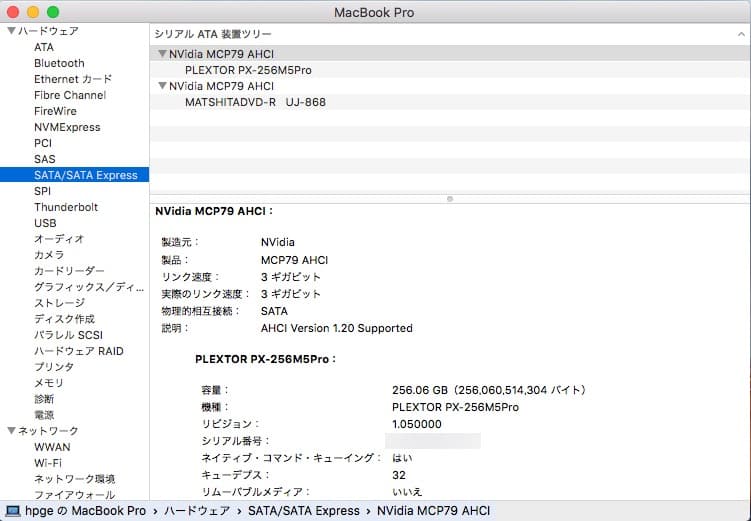751x521 pixels.
Task: Open メモリ in the sidebar
Action: tap(48, 383)
